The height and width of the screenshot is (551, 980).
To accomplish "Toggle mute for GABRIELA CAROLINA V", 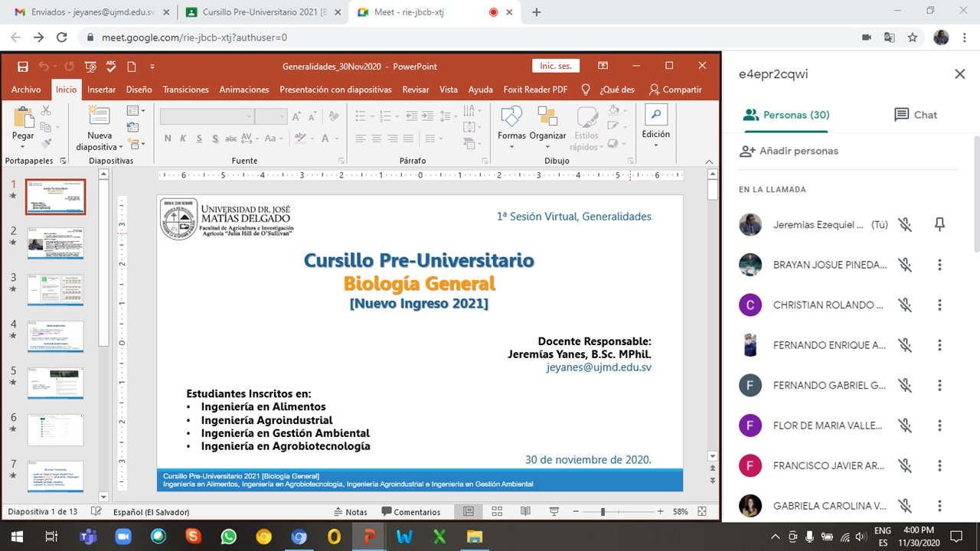I will tap(905, 506).
